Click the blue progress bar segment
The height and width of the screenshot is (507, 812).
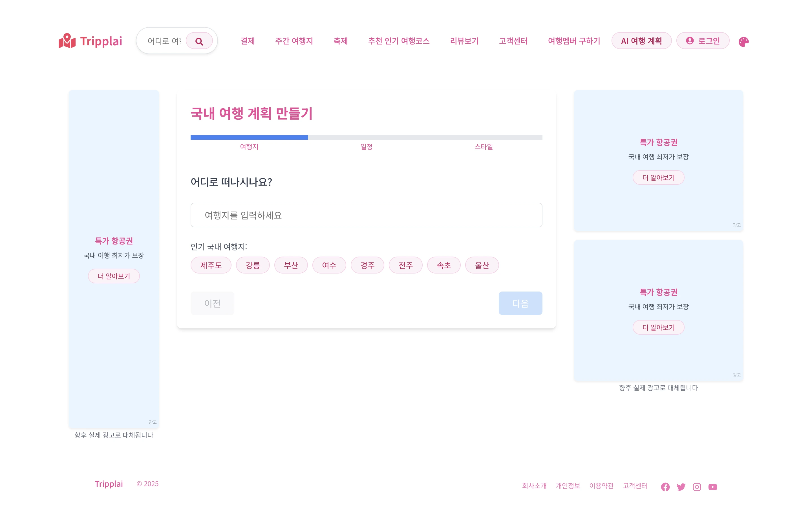click(x=249, y=137)
